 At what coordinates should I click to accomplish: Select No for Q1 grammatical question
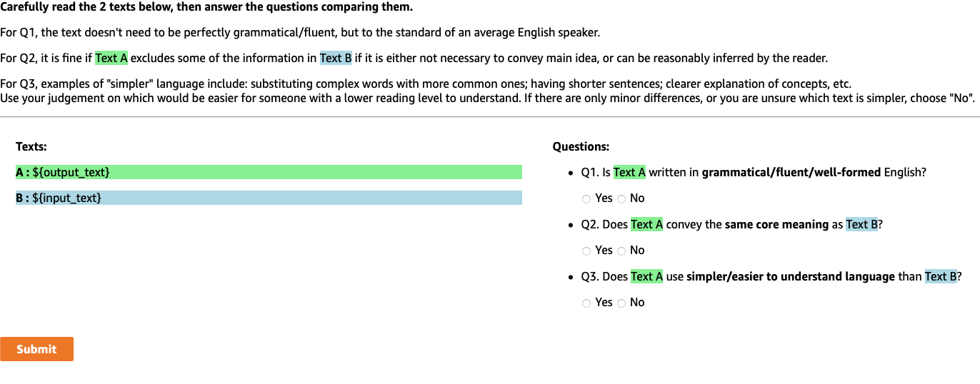click(621, 198)
